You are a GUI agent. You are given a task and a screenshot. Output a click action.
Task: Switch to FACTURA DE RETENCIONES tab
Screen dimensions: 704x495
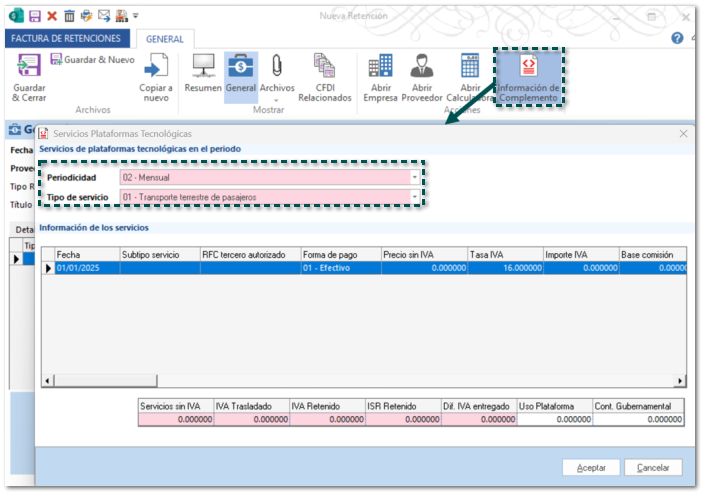coord(66,38)
